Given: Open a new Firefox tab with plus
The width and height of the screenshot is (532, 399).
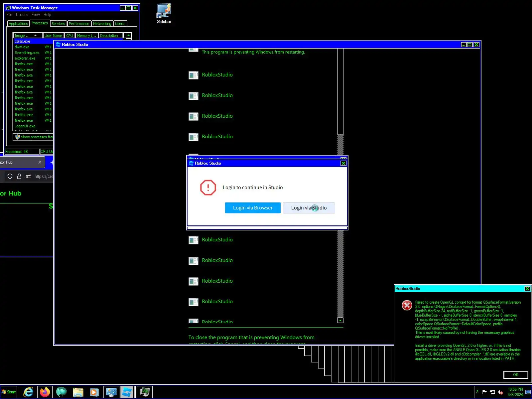Looking at the screenshot, I should (52, 162).
